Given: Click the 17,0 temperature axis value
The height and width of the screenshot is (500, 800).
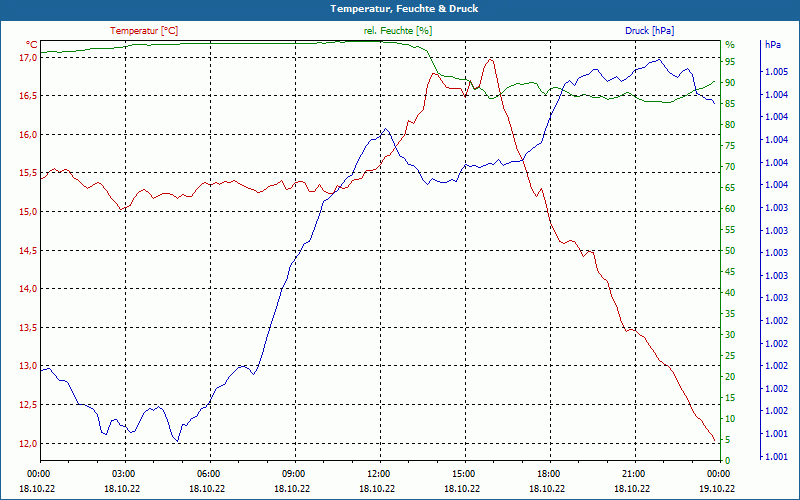Looking at the screenshot, I should tap(28, 58).
